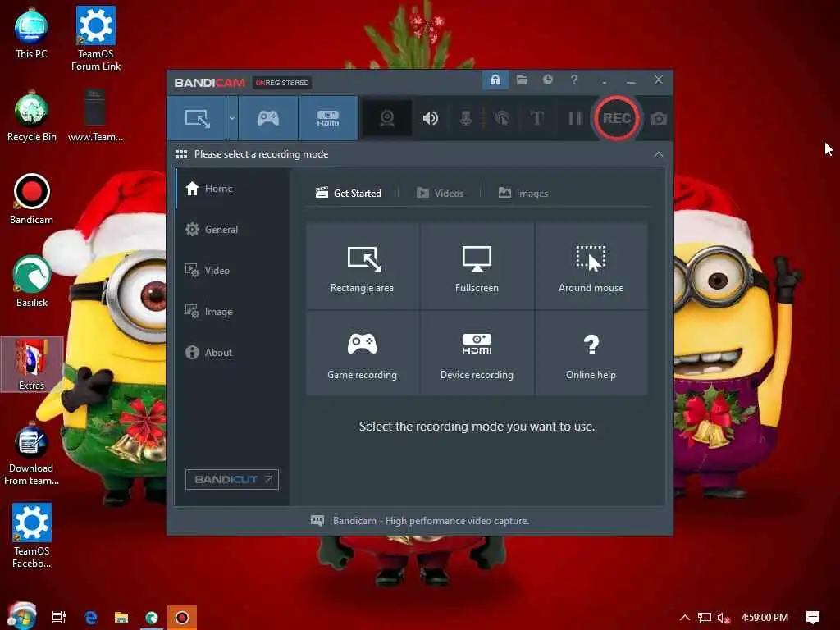The width and height of the screenshot is (840, 630).
Task: Open the screen recording mode dropdown arrow
Action: point(232,118)
